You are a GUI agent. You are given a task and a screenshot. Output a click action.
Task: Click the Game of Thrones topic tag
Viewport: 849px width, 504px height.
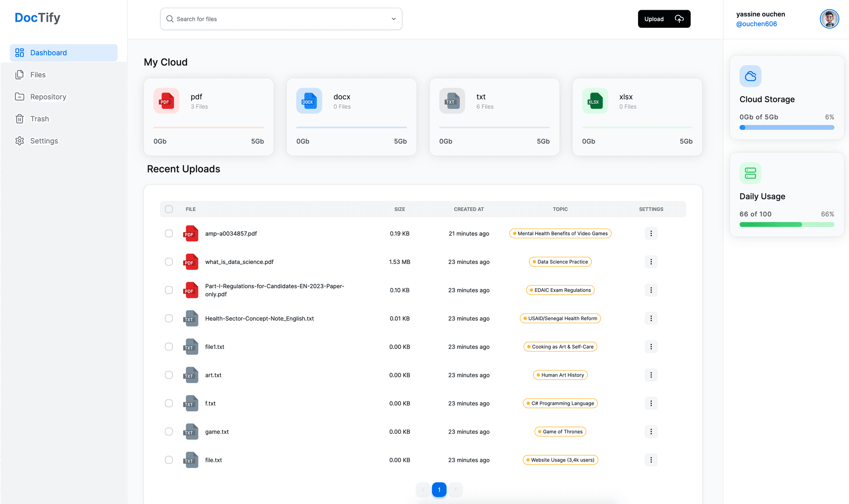click(x=560, y=431)
